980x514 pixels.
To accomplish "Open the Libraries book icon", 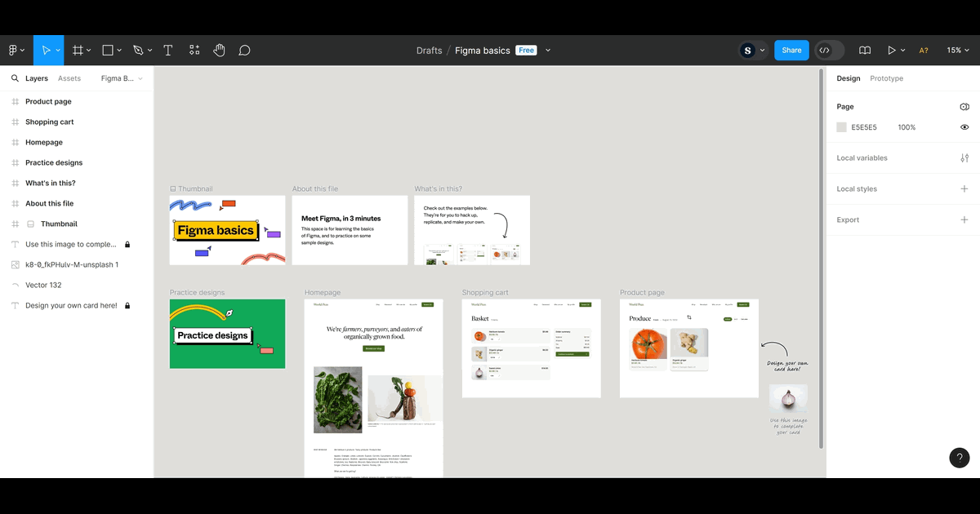I will pyautogui.click(x=865, y=51).
